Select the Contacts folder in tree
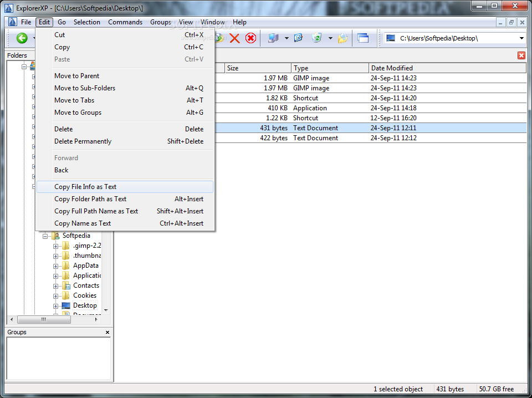Viewport: 532px width, 398px height. (x=86, y=285)
